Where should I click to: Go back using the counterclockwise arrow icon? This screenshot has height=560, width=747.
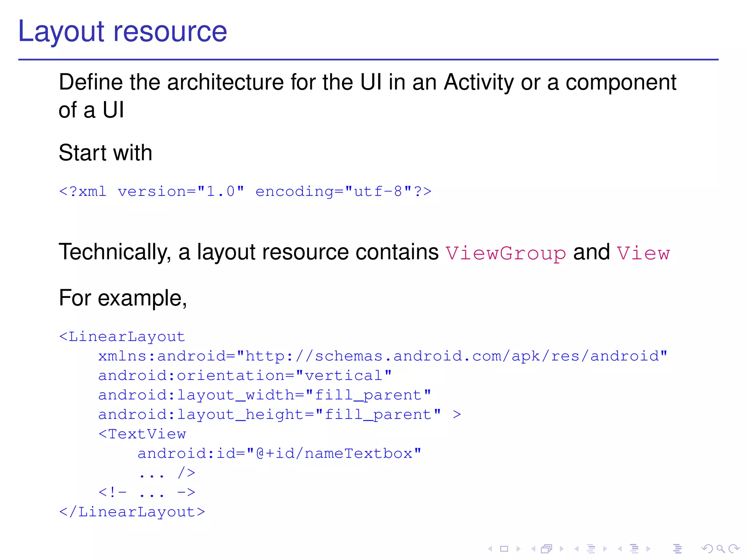coord(707,549)
